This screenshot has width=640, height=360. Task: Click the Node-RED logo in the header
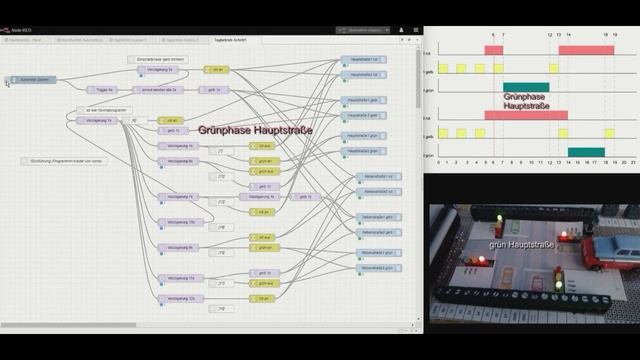click(5, 30)
